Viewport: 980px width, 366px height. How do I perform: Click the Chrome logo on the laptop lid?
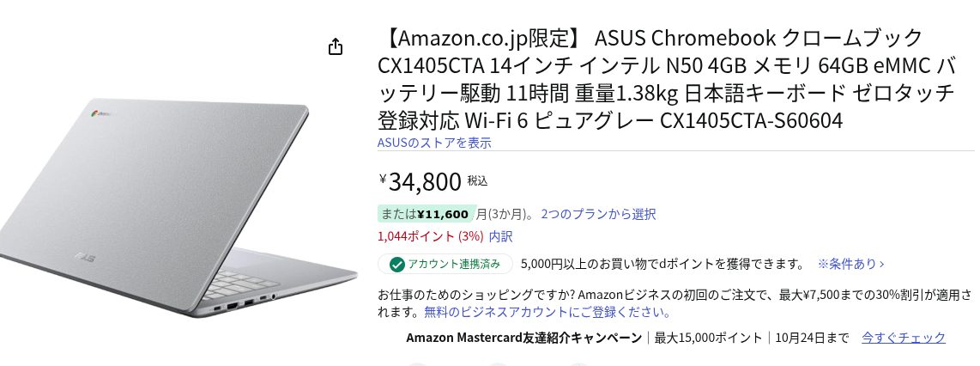92,113
